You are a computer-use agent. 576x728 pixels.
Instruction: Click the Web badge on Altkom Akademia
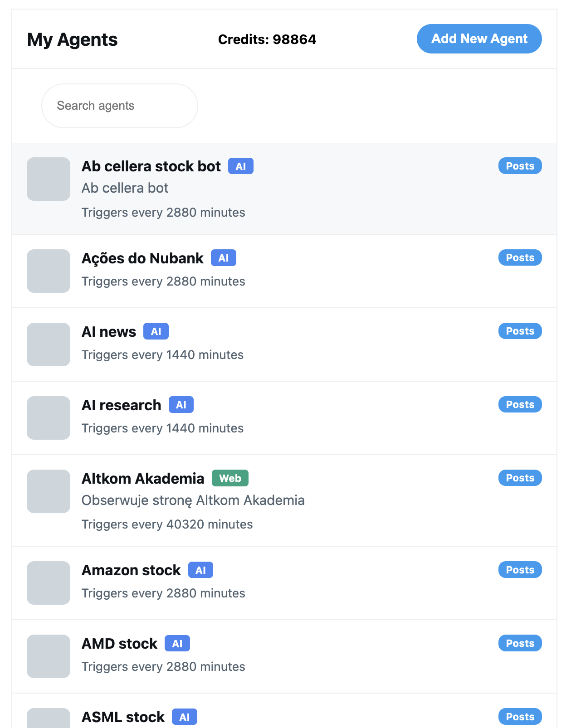[x=230, y=478]
